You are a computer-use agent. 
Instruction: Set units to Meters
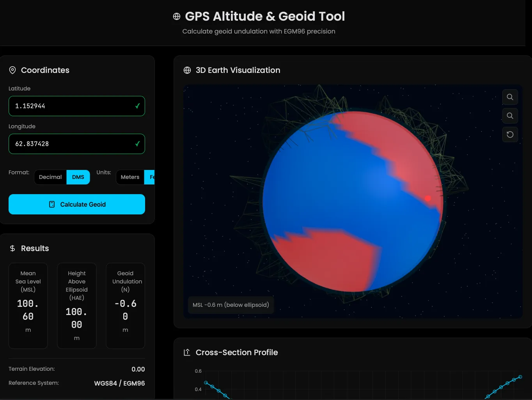(130, 177)
